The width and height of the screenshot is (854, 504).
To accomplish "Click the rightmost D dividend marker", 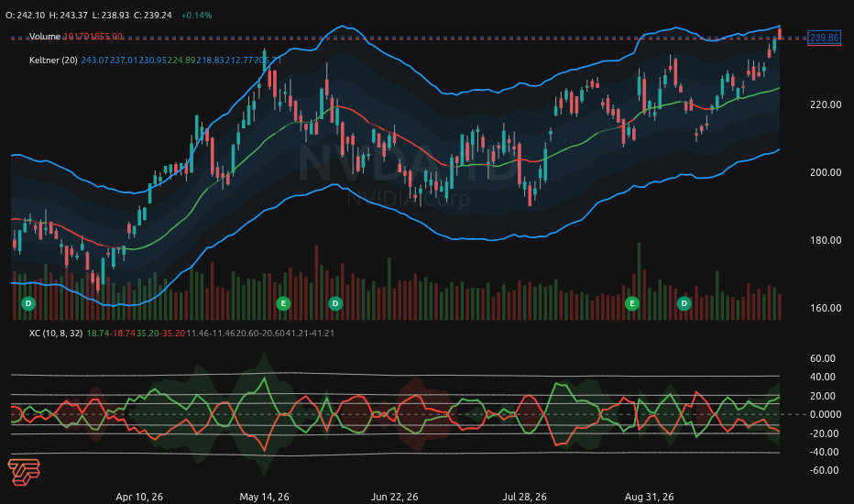I will pos(684,303).
